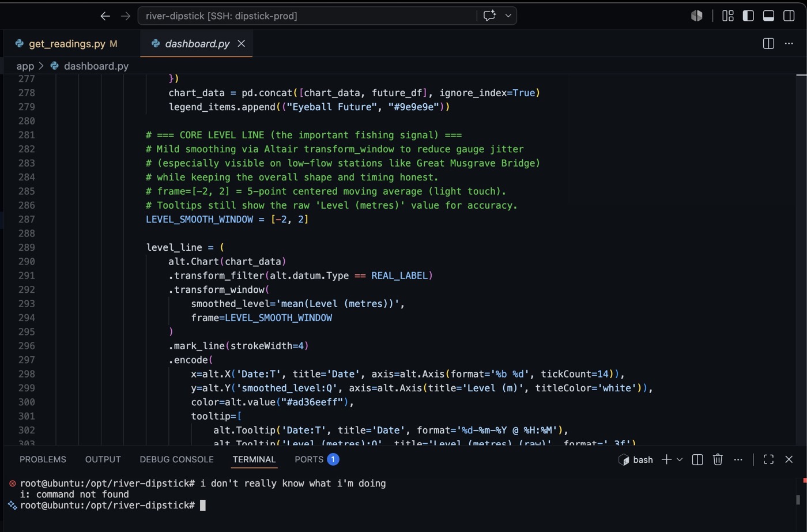Click the level_line variable on line 289
The width and height of the screenshot is (807, 532).
pyautogui.click(x=174, y=247)
